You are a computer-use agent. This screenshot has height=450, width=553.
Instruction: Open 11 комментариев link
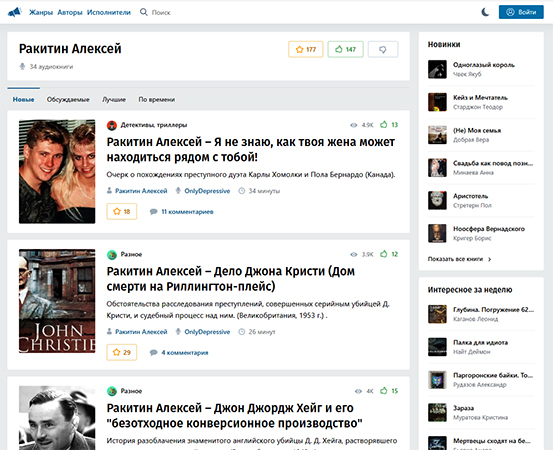(187, 212)
